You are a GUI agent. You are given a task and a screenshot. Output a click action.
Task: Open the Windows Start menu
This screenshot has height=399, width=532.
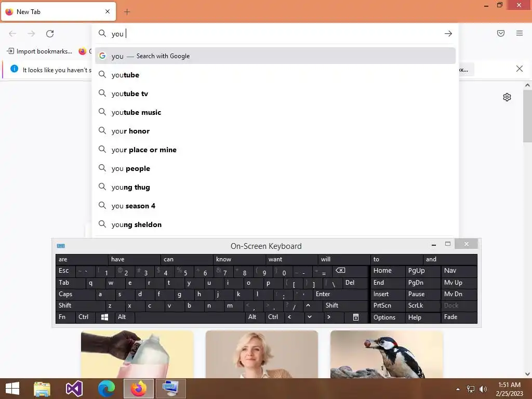point(12,389)
